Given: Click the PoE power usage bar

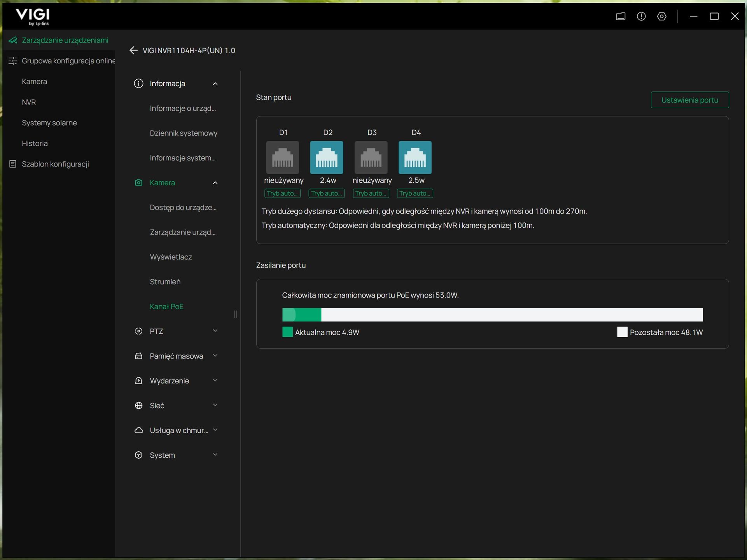Looking at the screenshot, I should (492, 315).
